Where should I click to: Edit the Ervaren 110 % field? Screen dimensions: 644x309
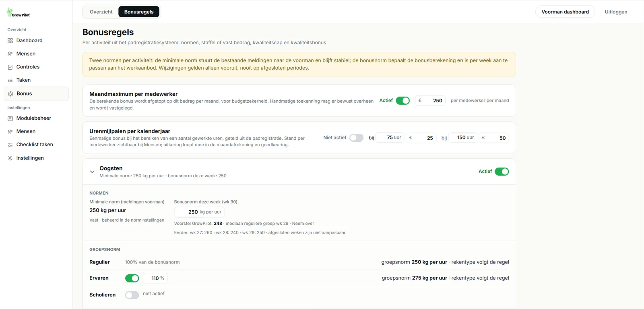155,278
